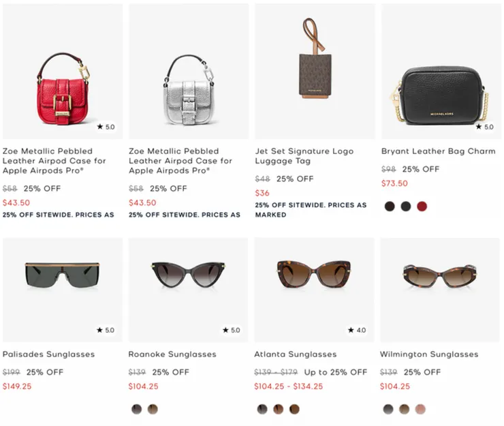Select the grey swatch for Wilmington Sunglasses
This screenshot has height=426, width=504.
tap(388, 409)
